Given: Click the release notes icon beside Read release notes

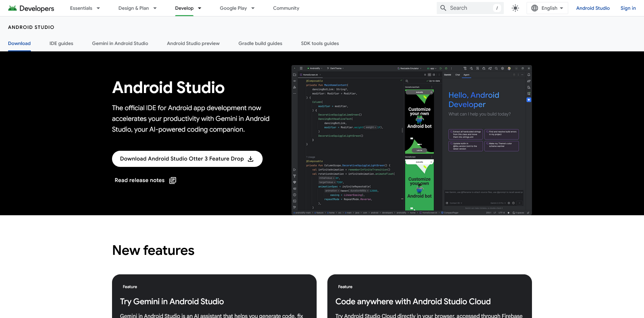Looking at the screenshot, I should pyautogui.click(x=173, y=180).
